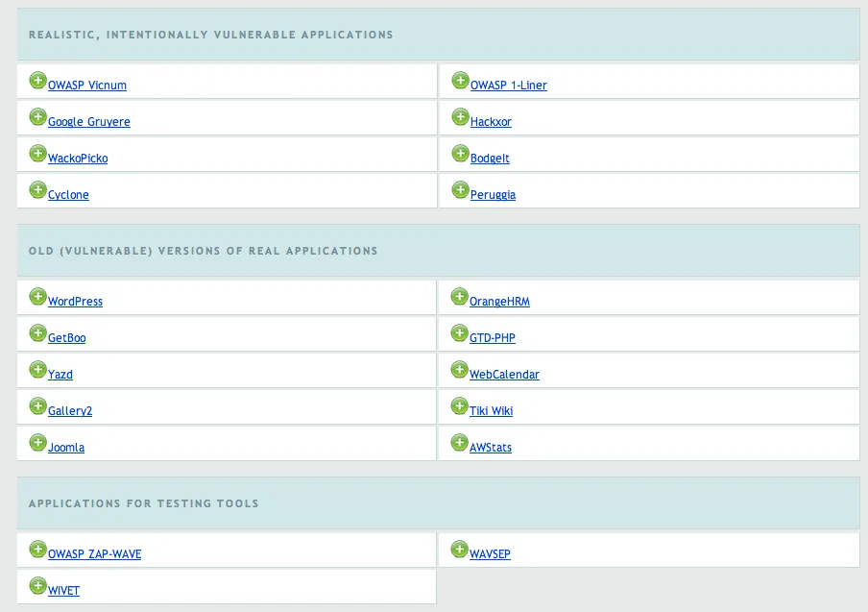Viewport: 868px width, 612px height.
Task: Expand the WackoPicko details
Action: point(38,153)
